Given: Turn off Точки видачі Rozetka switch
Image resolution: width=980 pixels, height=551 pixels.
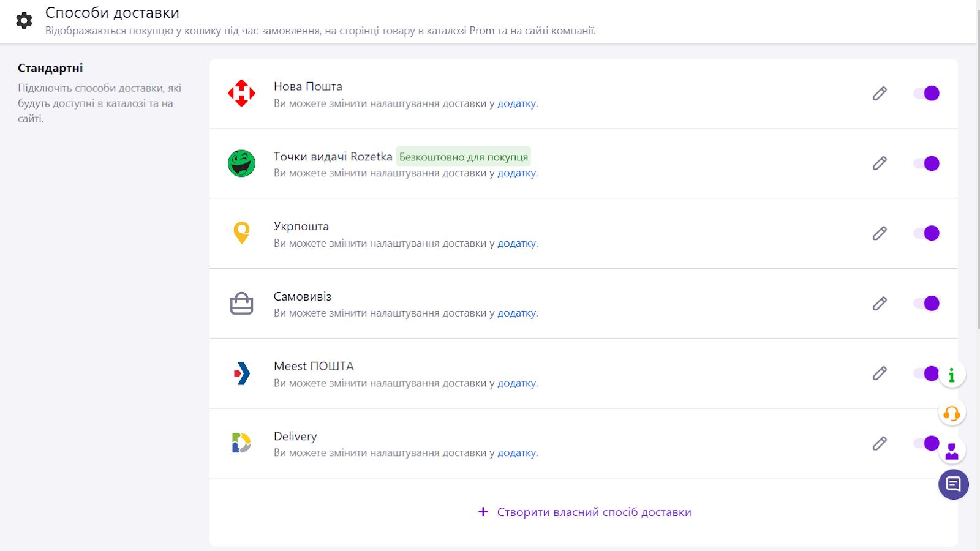Looking at the screenshot, I should (x=926, y=163).
